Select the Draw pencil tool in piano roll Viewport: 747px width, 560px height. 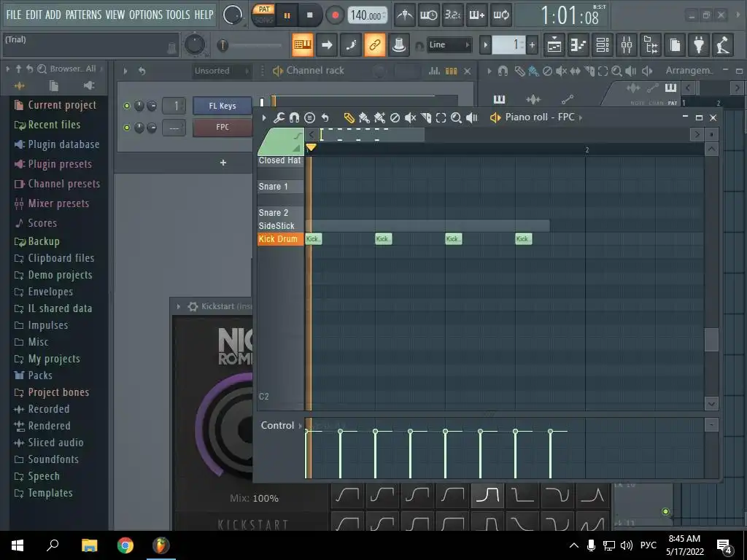[349, 117]
